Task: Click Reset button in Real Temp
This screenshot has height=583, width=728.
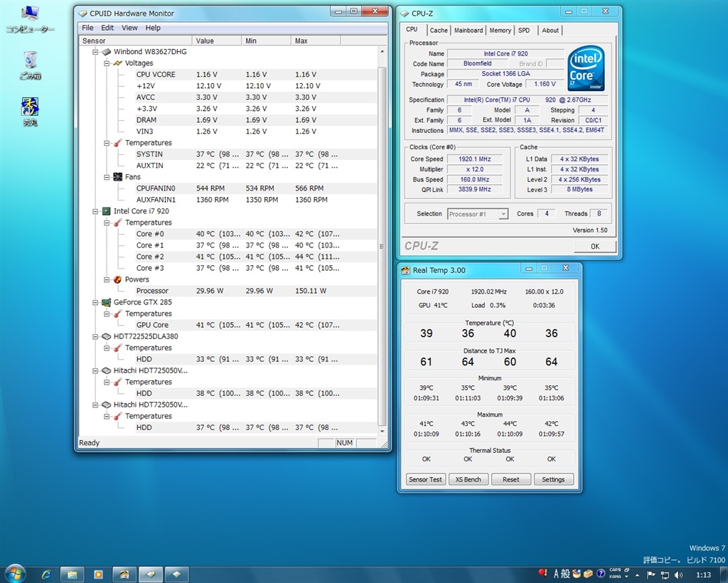Action: pos(510,479)
